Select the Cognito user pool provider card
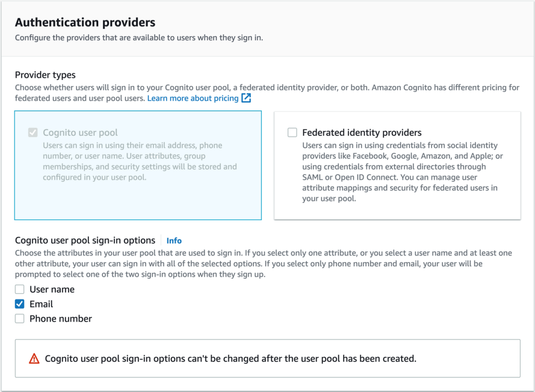 point(138,165)
